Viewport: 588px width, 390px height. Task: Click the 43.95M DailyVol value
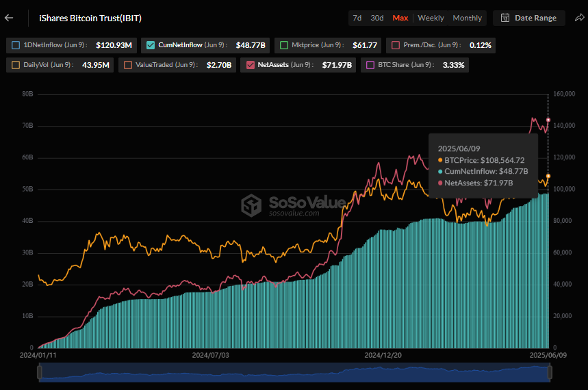coord(96,65)
